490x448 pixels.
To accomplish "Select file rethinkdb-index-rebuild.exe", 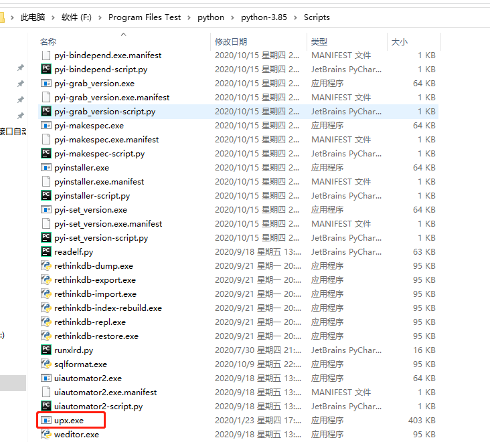I will (108, 308).
